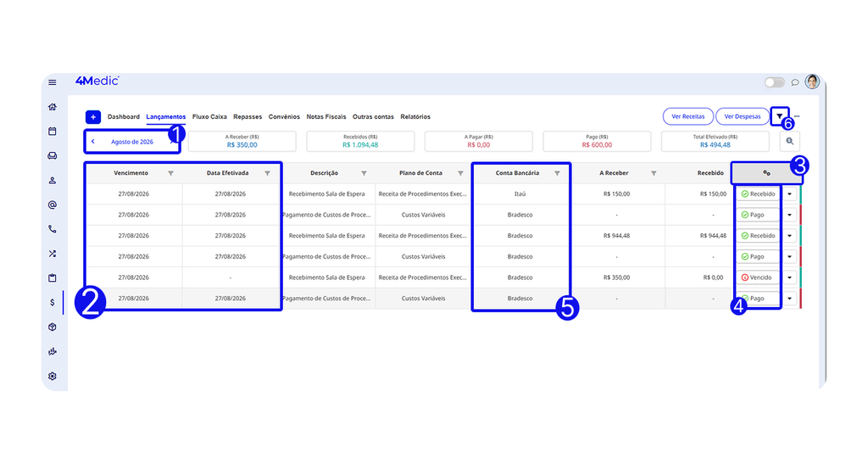Viewport: 868px width, 465px height.
Task: Click the Ver Despesas button
Action: [x=743, y=116]
